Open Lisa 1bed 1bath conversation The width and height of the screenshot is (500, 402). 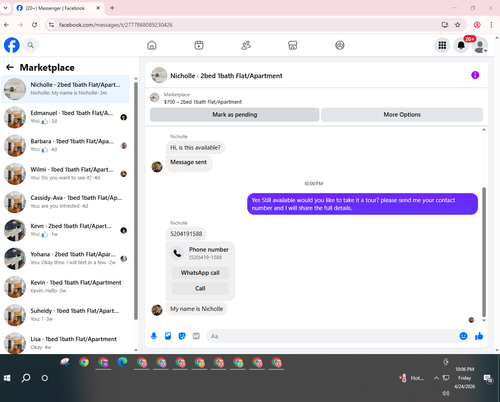[66, 343]
